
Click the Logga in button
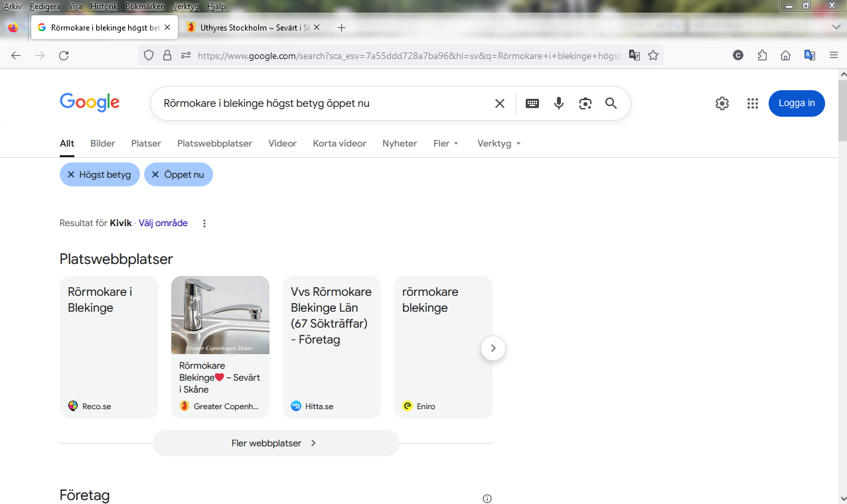pyautogui.click(x=797, y=103)
